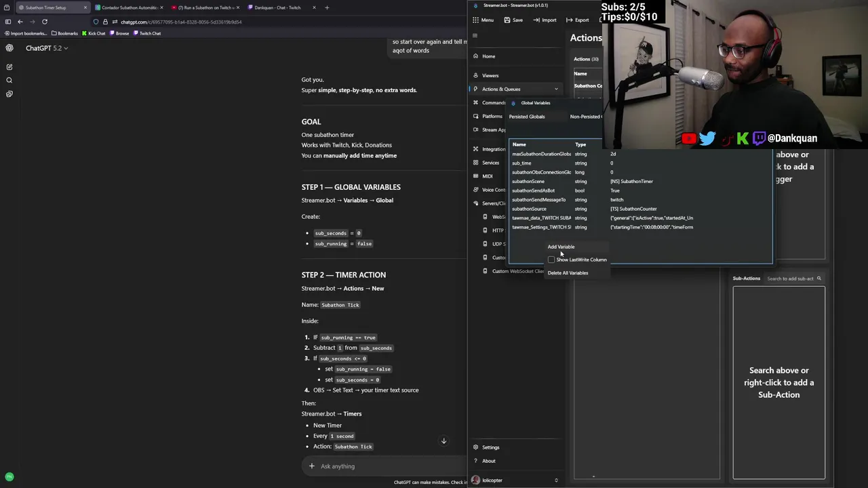The width and height of the screenshot is (868, 488).
Task: Click the ChatGPT logo icon
Action: 9,48
